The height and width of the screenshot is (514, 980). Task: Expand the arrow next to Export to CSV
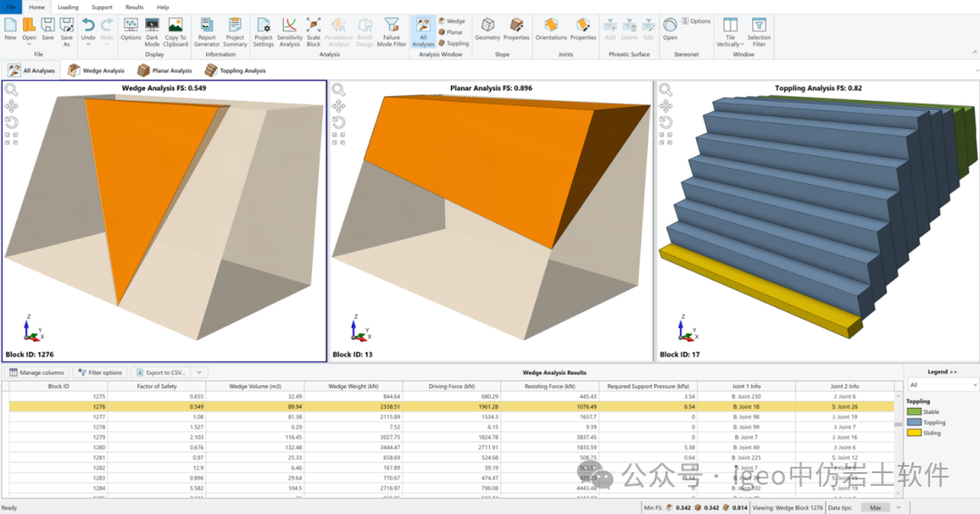(200, 372)
